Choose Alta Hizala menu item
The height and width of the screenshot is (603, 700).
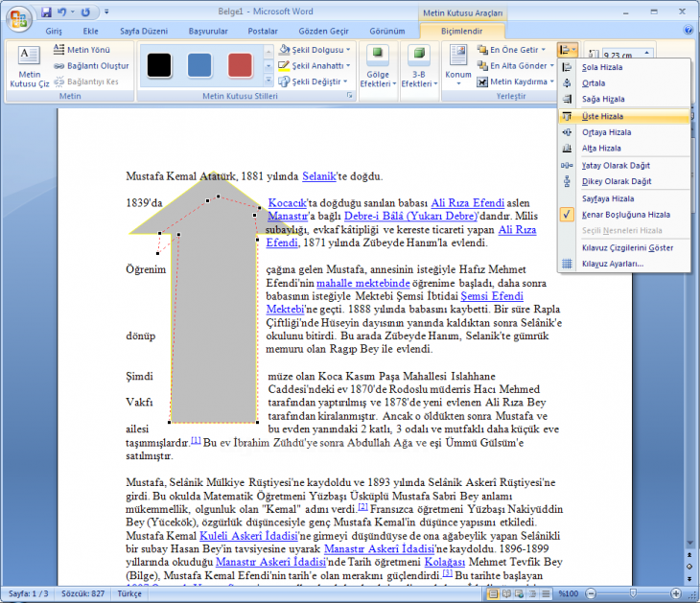tap(623, 149)
